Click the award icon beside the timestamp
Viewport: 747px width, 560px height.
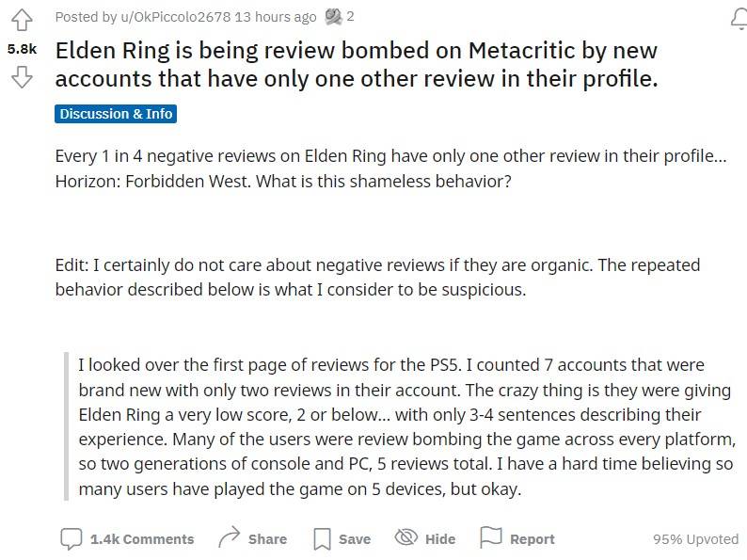(x=333, y=16)
